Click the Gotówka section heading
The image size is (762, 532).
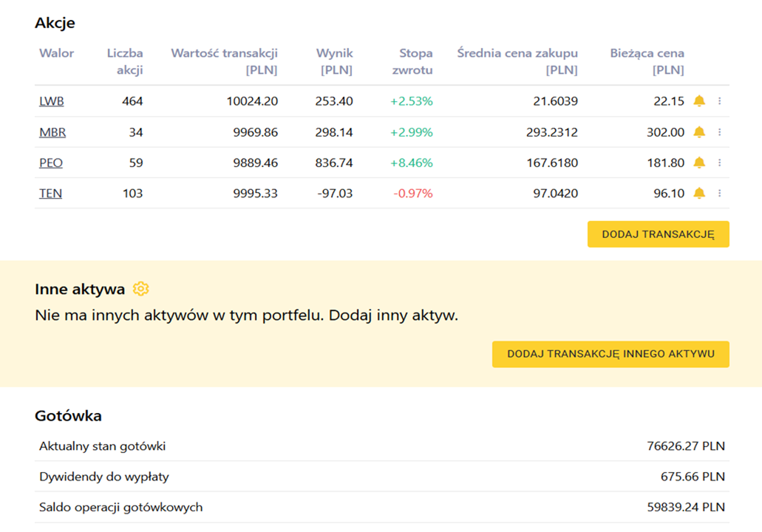tap(68, 416)
